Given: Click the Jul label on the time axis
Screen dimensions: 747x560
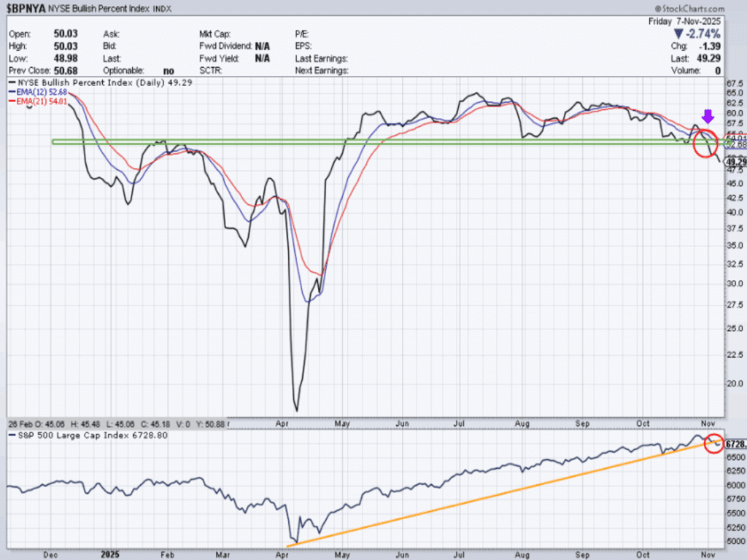Looking at the screenshot, I should pos(460,422).
